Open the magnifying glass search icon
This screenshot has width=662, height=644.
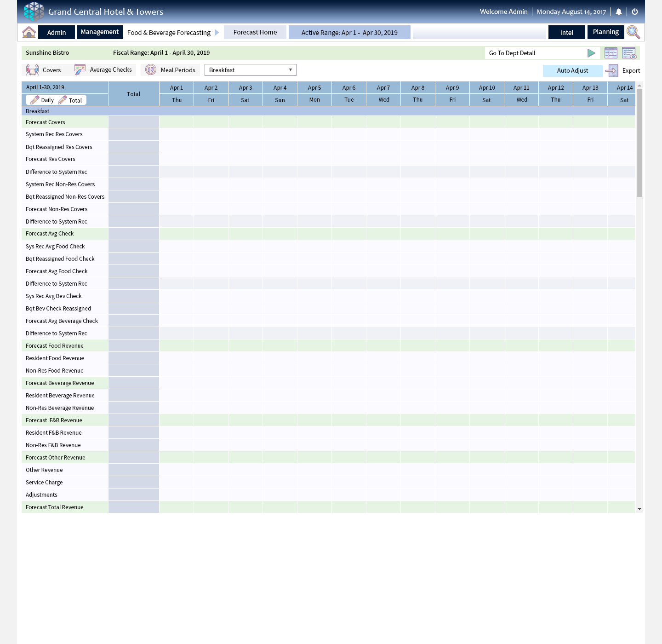[x=633, y=32]
